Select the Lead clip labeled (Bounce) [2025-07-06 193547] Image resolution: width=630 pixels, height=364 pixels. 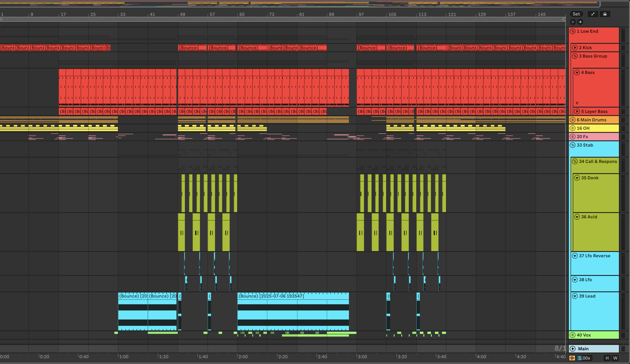(293, 311)
